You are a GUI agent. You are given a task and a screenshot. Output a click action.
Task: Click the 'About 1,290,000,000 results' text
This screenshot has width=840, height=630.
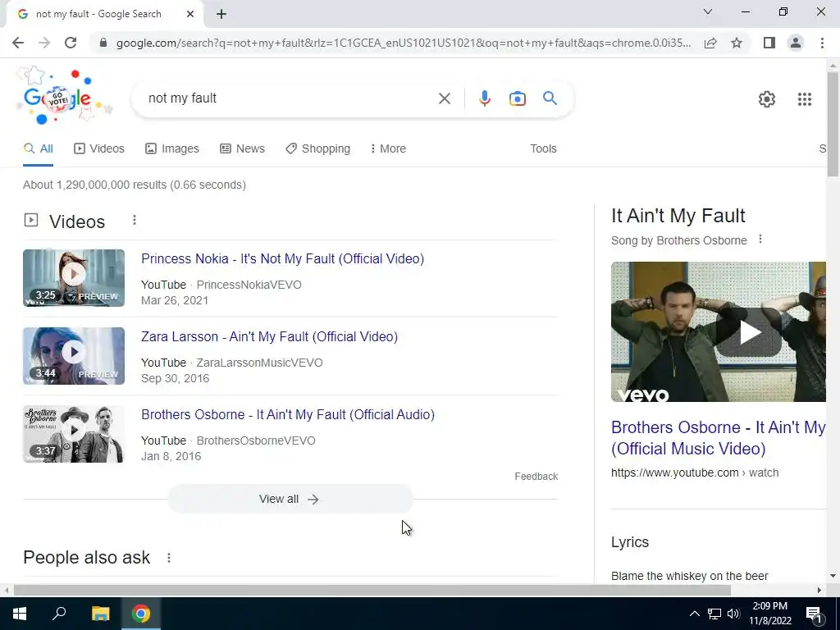coord(135,185)
